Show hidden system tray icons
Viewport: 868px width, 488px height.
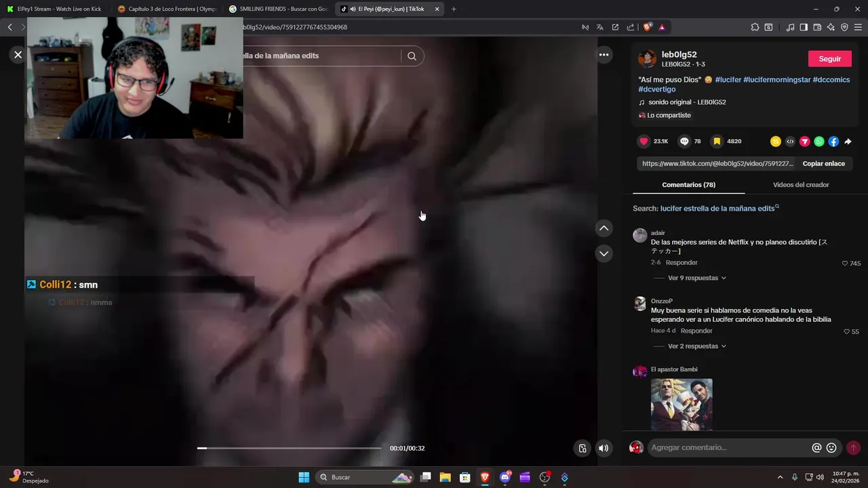pos(780,477)
